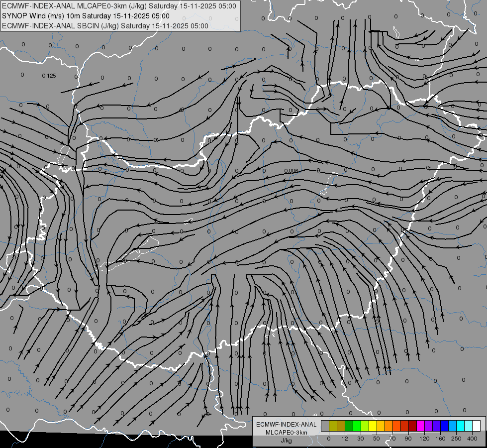487x448 pixels.
Task: Click the J/kg unit label in the legend
Action: [287, 441]
